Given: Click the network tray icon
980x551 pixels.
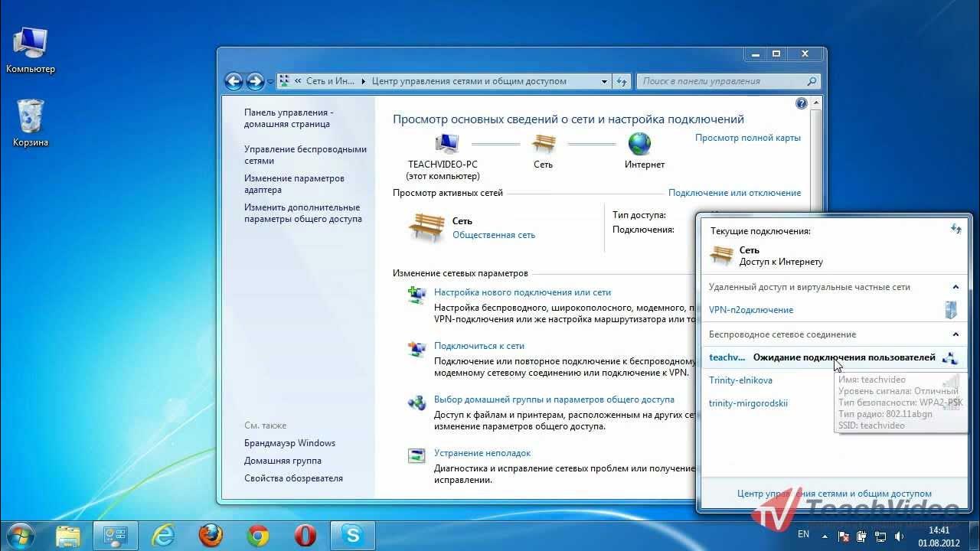Looking at the screenshot, I should [880, 536].
